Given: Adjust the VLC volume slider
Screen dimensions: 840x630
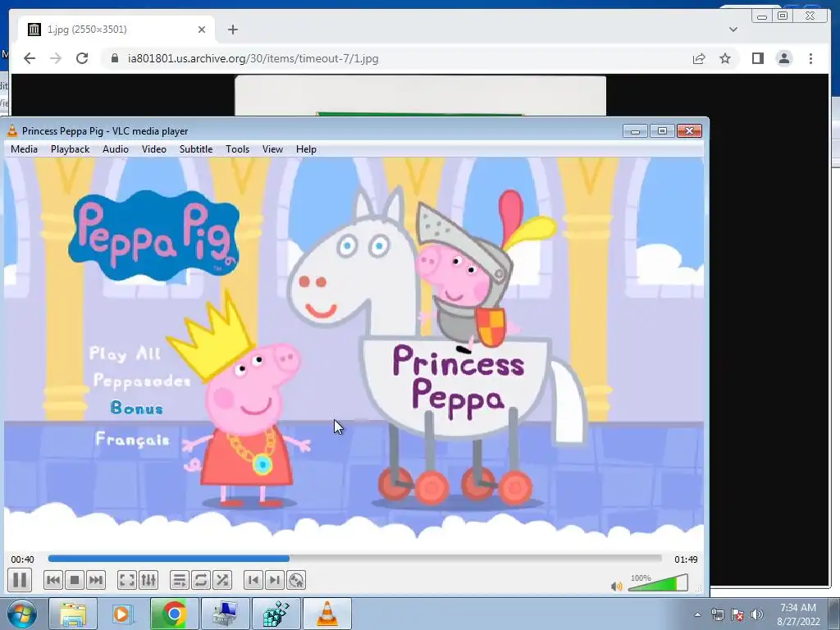Looking at the screenshot, I should (658, 583).
